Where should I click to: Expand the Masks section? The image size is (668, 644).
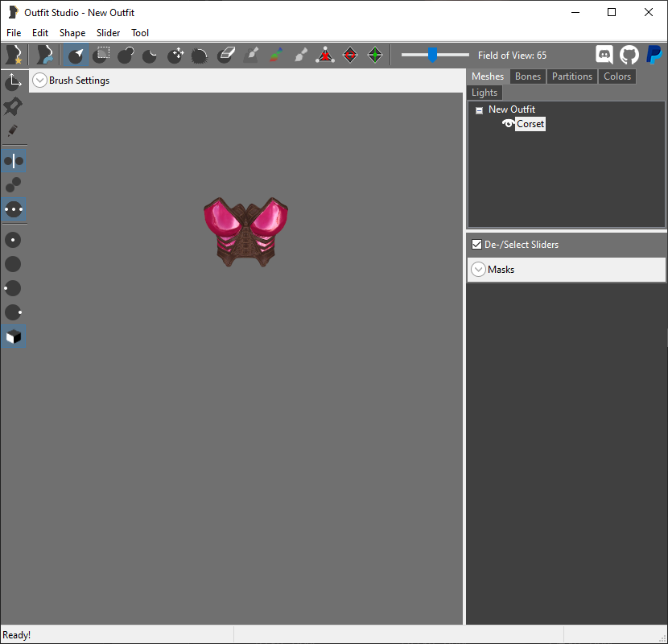[478, 270]
